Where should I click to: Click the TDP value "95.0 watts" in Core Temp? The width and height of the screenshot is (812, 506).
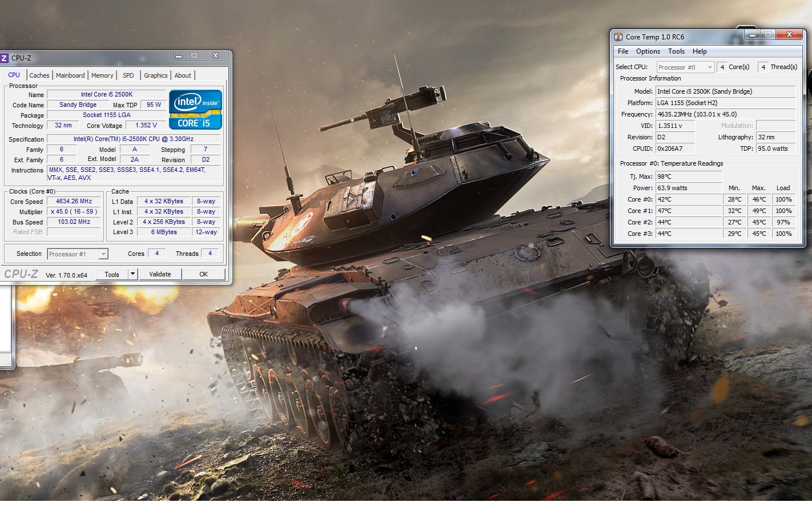tap(775, 148)
